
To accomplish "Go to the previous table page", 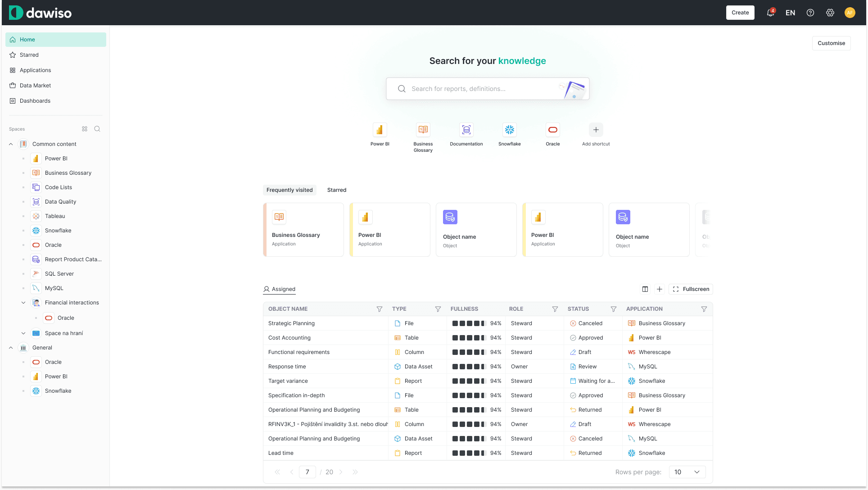I will pyautogui.click(x=292, y=472).
